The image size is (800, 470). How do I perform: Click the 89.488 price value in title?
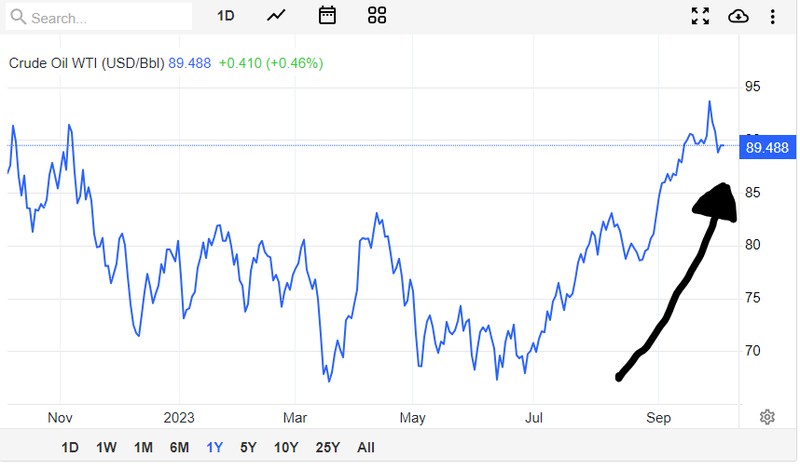point(189,64)
